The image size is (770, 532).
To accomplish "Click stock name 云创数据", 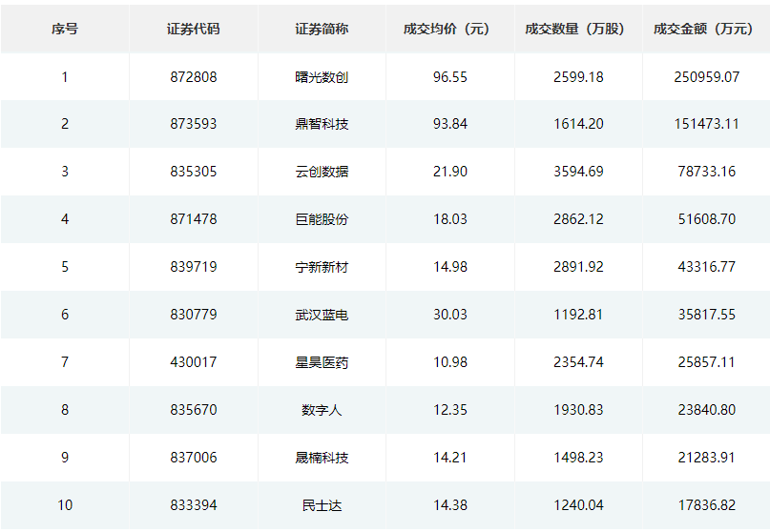I will tap(322, 172).
